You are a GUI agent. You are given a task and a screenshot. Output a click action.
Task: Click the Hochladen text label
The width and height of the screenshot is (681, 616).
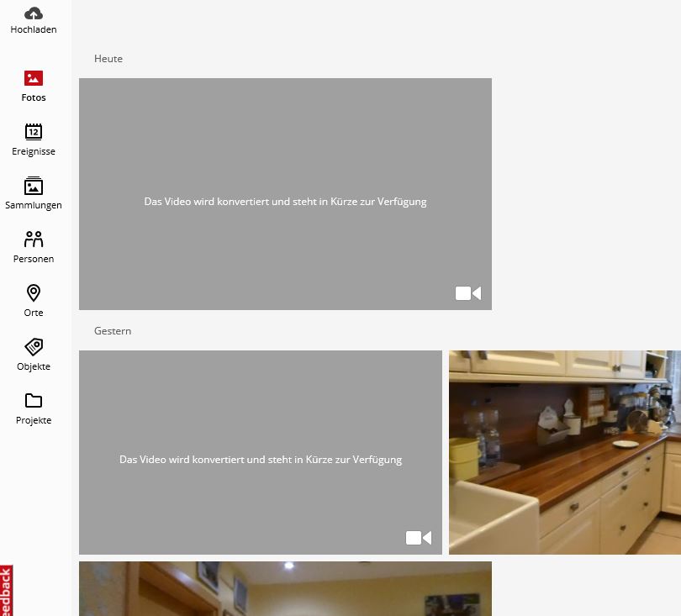click(x=34, y=29)
